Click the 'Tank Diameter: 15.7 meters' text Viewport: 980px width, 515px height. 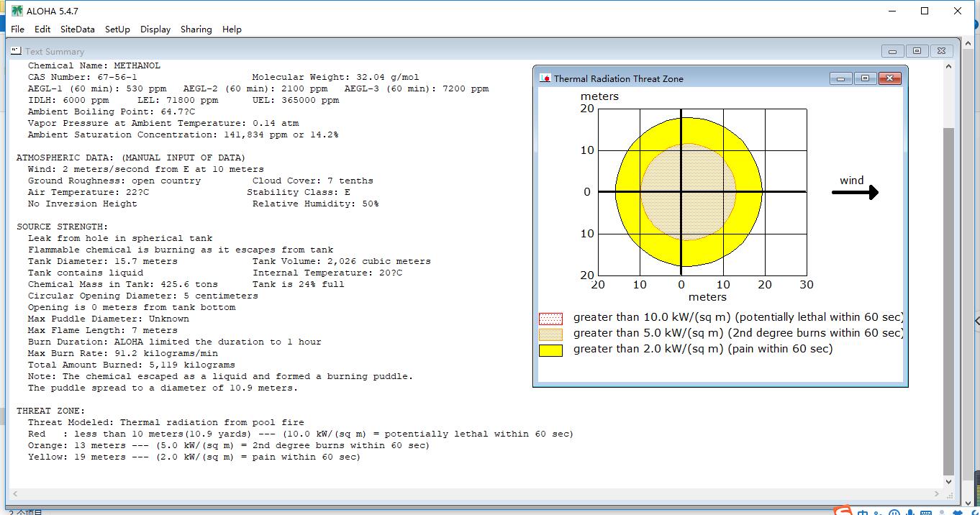tap(103, 261)
